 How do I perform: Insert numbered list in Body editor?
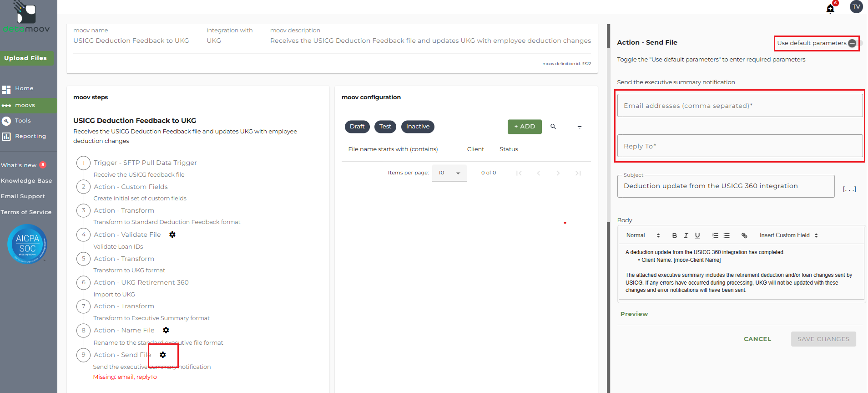coord(715,235)
